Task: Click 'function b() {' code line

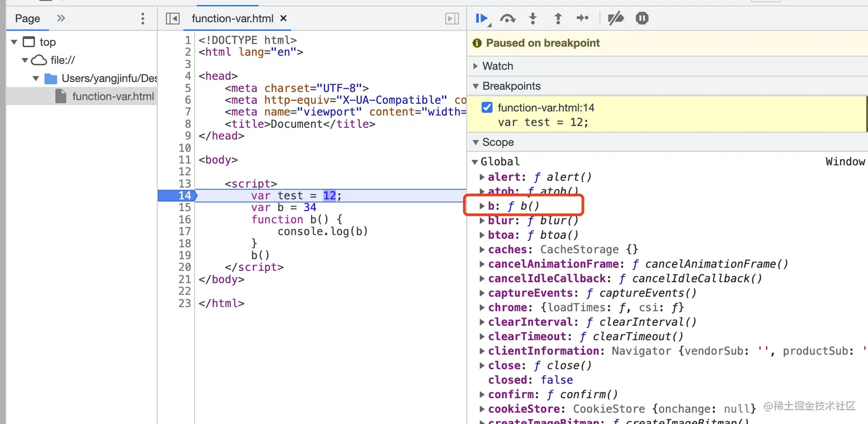Action: click(x=297, y=220)
